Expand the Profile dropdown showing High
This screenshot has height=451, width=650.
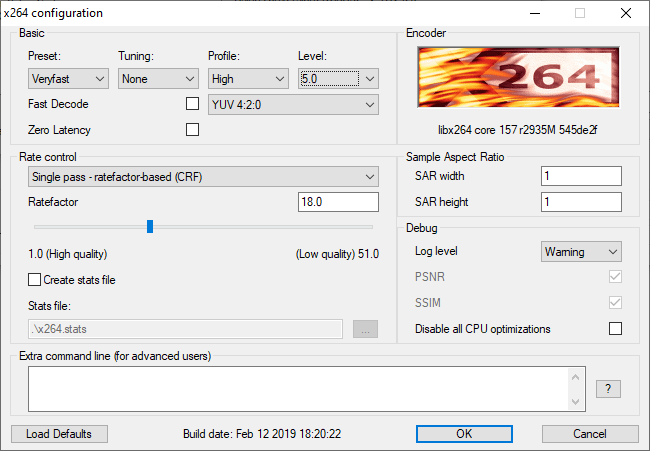click(x=248, y=79)
